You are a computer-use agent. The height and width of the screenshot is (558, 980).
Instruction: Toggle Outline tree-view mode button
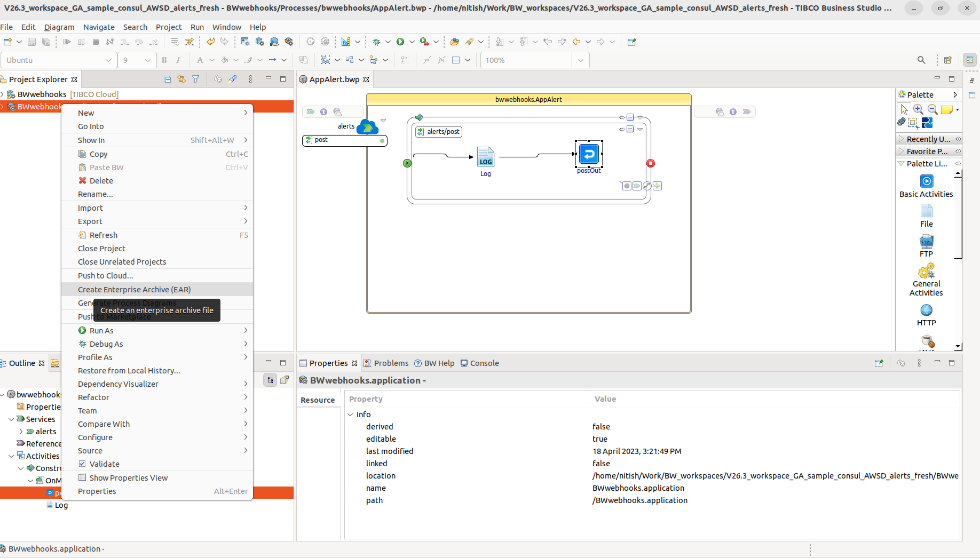[x=270, y=380]
